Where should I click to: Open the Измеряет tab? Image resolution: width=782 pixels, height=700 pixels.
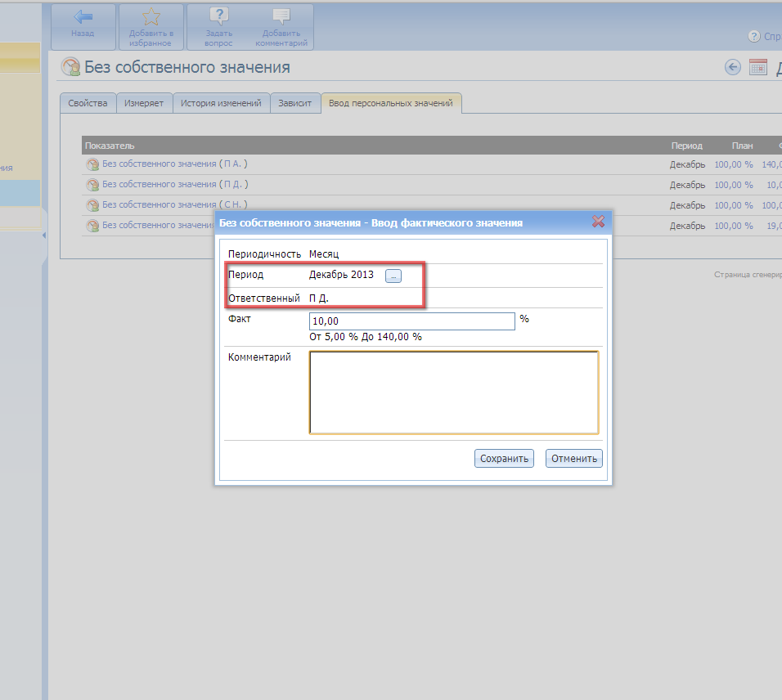click(144, 104)
